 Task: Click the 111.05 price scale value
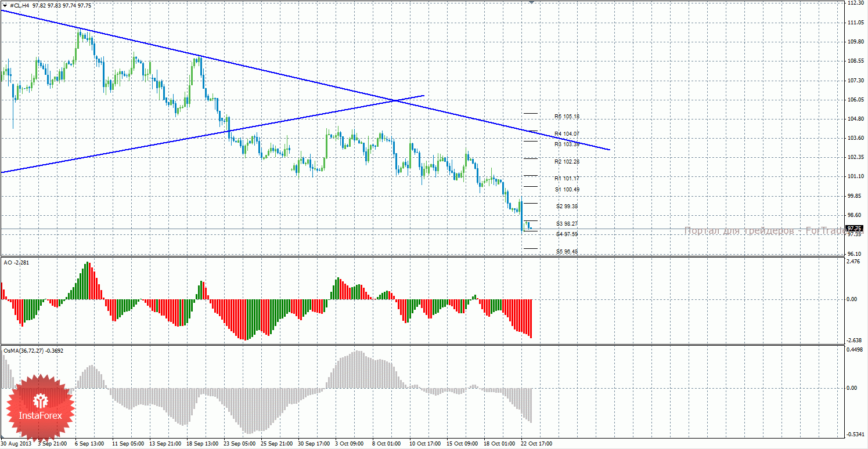click(855, 23)
